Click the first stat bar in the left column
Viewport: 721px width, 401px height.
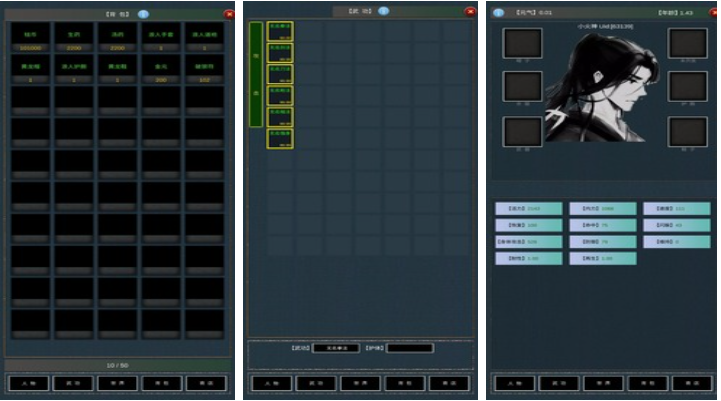point(528,209)
